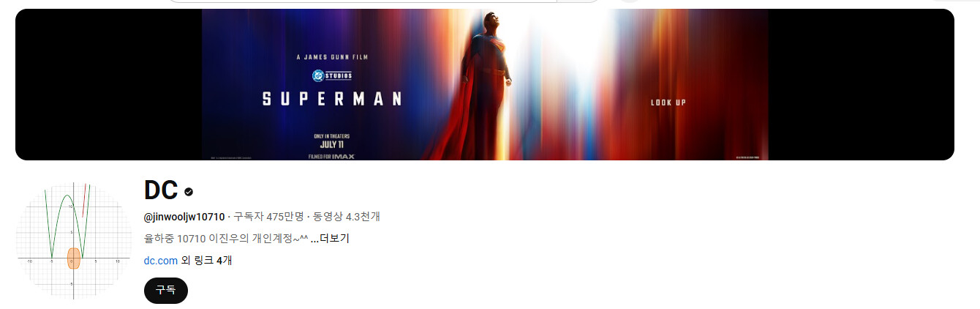Select the @jinwooljw10710 handle text

click(x=184, y=217)
